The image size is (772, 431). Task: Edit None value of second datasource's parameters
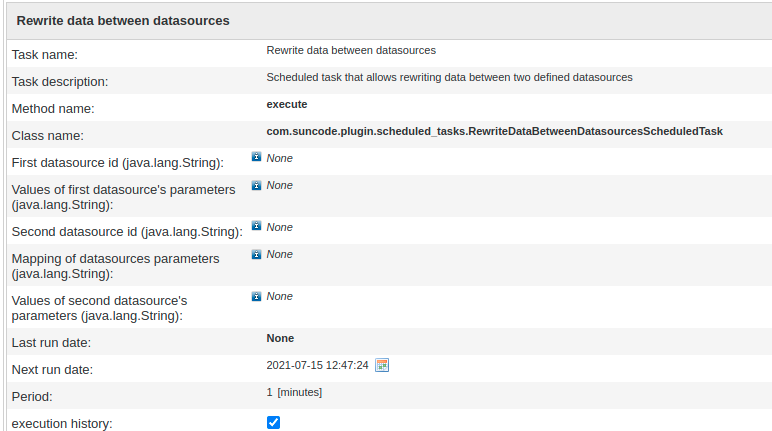tap(279, 296)
